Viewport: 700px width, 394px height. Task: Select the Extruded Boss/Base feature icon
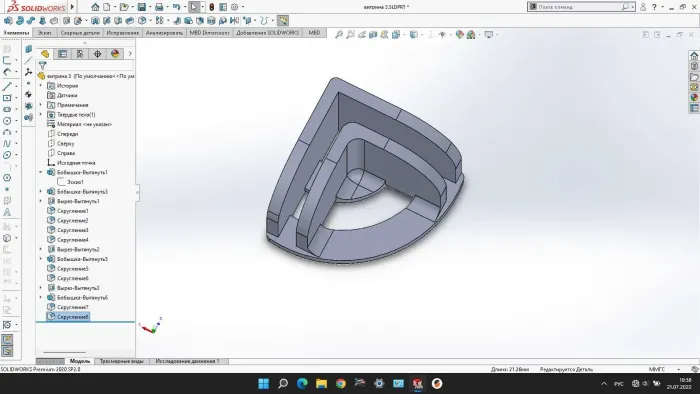point(8,21)
